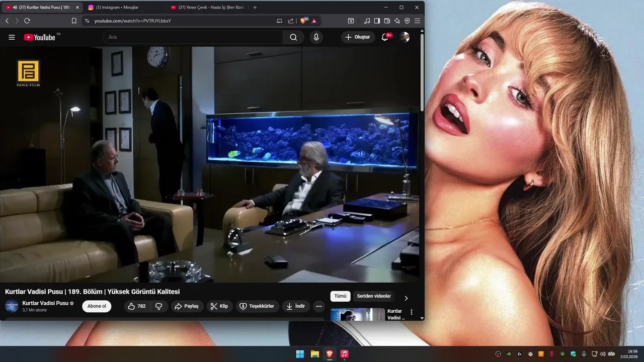This screenshot has width=644, height=362.
Task: Click the Paylaş share button
Action: coord(186,306)
